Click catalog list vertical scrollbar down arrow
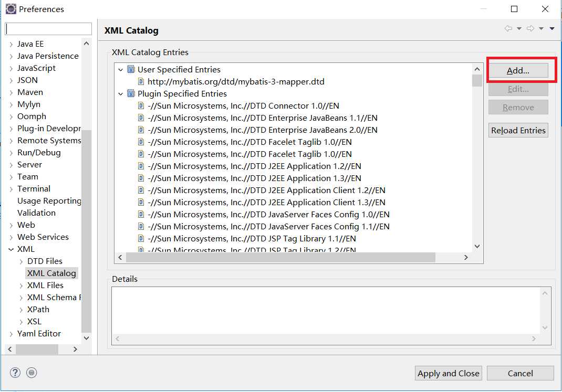Viewport: 562px width, 392px height. pos(477,246)
